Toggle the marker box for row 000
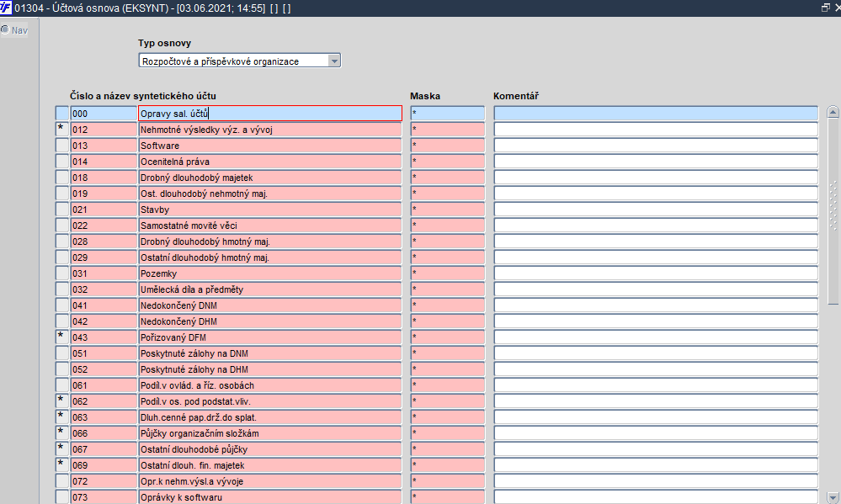 point(62,113)
